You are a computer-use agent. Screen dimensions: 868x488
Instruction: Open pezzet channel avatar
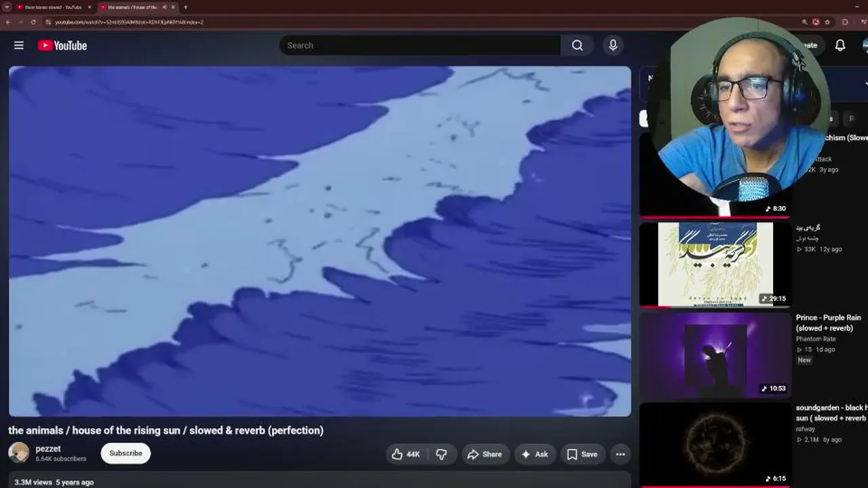[19, 453]
